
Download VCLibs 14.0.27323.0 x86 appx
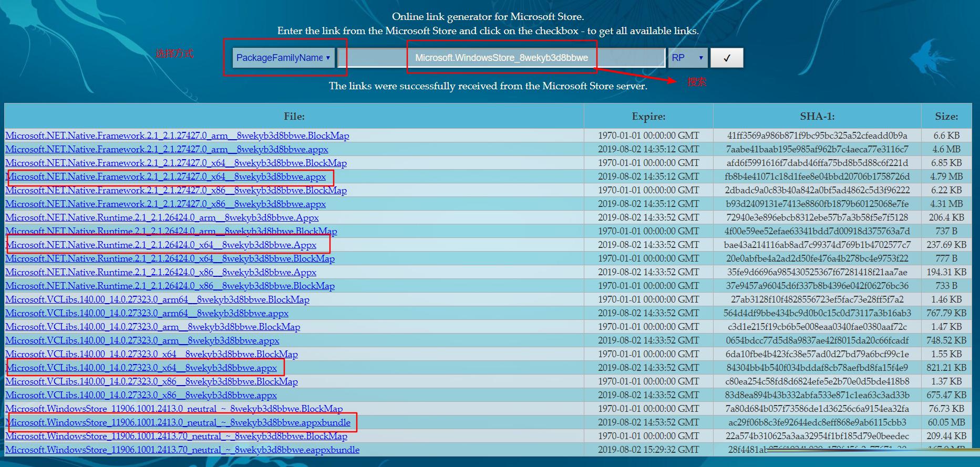point(141,395)
